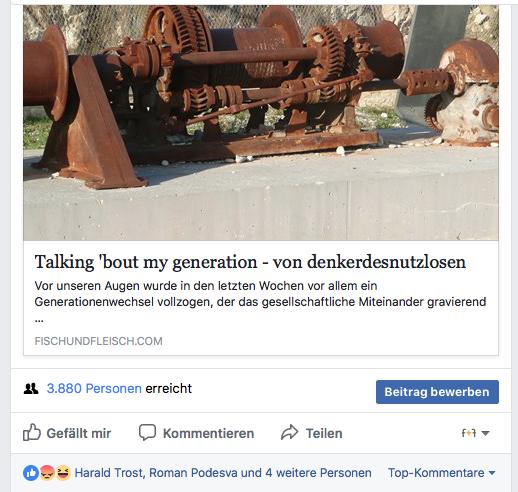Open the 3.880 Personen reach link
Viewport: 518px width, 492px height.
click(94, 388)
